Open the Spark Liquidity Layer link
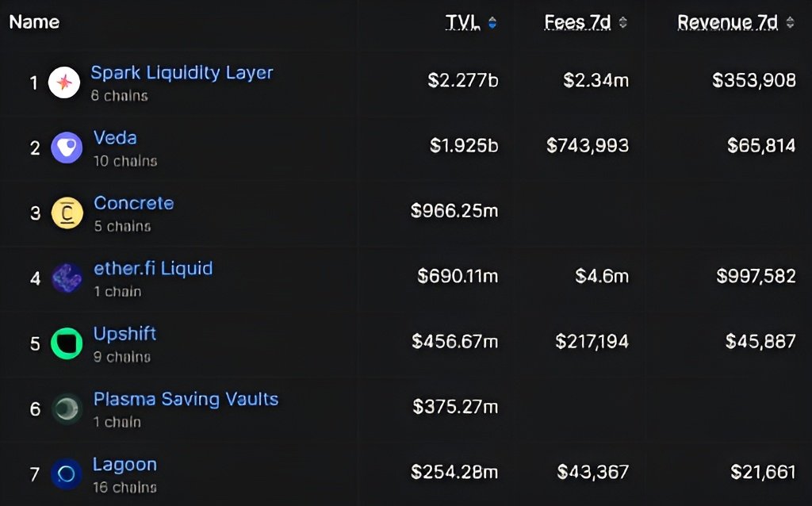The height and width of the screenshot is (506, 812). (x=182, y=73)
